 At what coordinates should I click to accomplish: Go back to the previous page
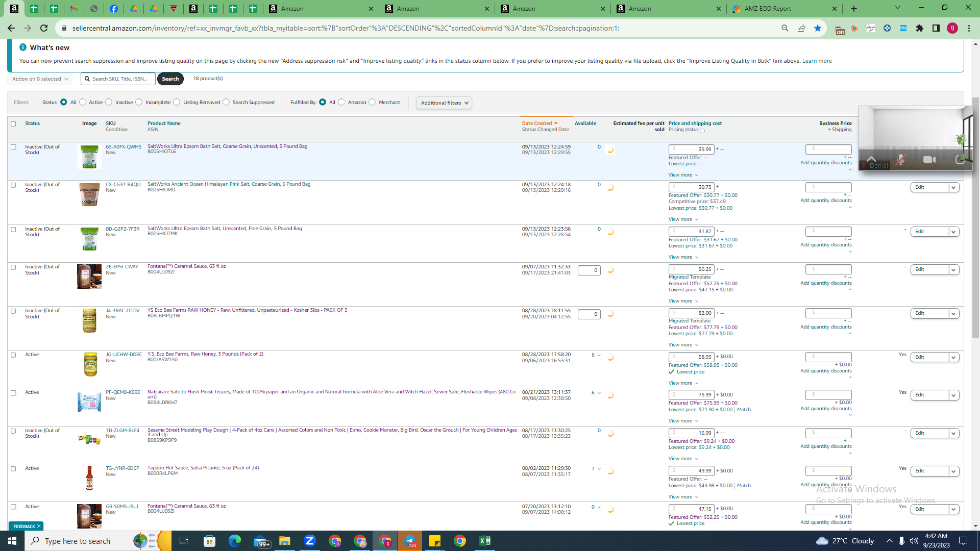click(x=11, y=28)
